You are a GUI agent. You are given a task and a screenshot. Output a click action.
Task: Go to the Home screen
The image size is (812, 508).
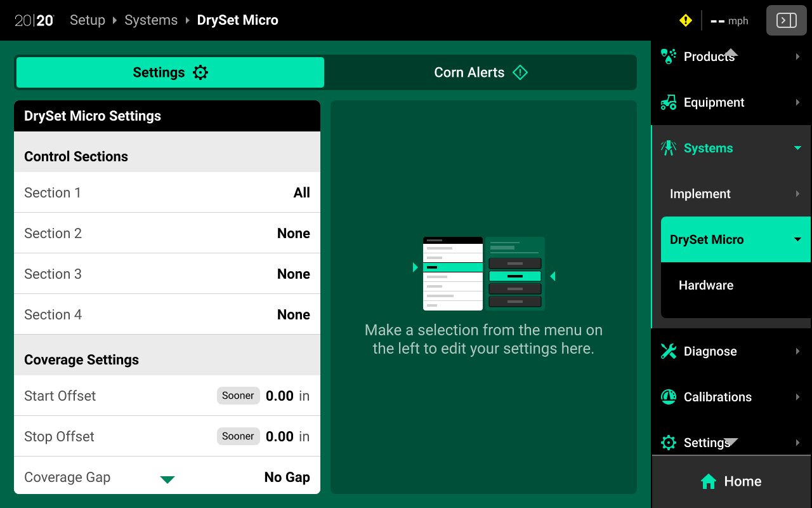(731, 481)
